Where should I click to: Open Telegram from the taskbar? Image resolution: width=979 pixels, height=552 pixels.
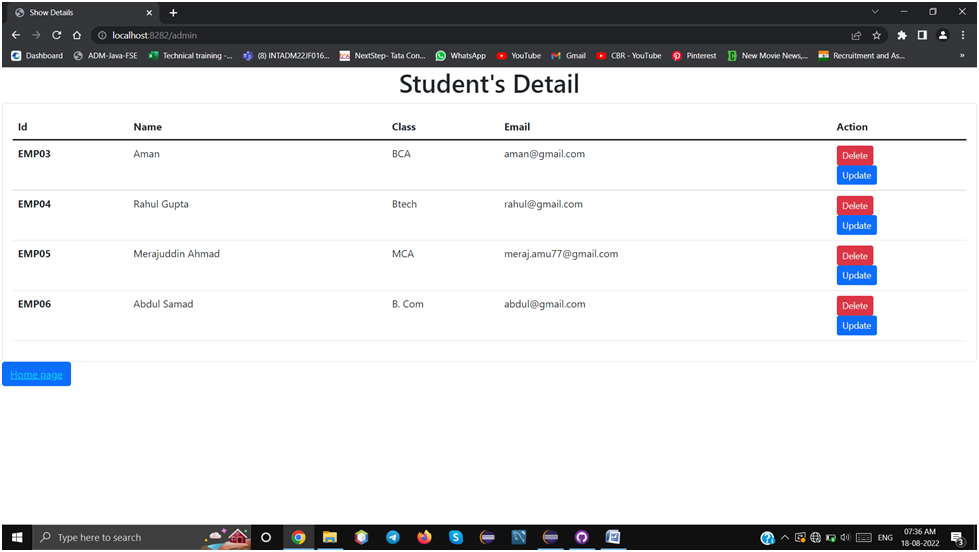[x=393, y=537]
